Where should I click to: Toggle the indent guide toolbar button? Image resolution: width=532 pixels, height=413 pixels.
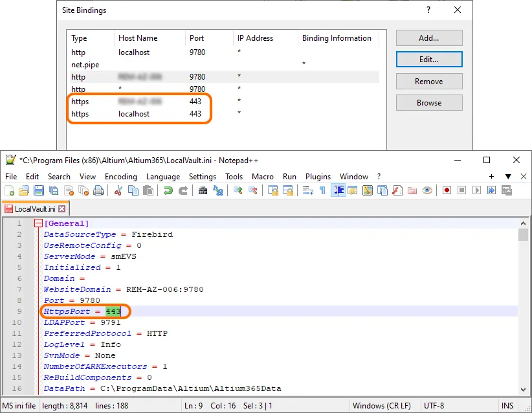click(x=338, y=190)
